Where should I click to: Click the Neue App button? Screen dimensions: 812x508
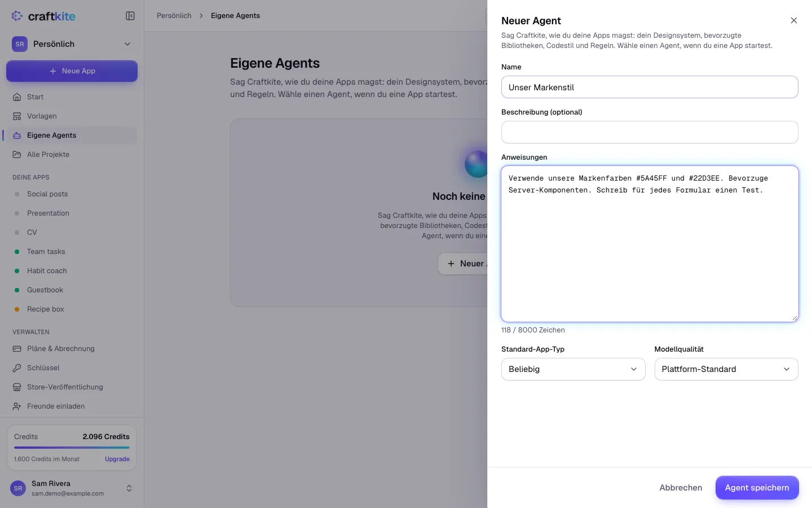[x=72, y=71]
